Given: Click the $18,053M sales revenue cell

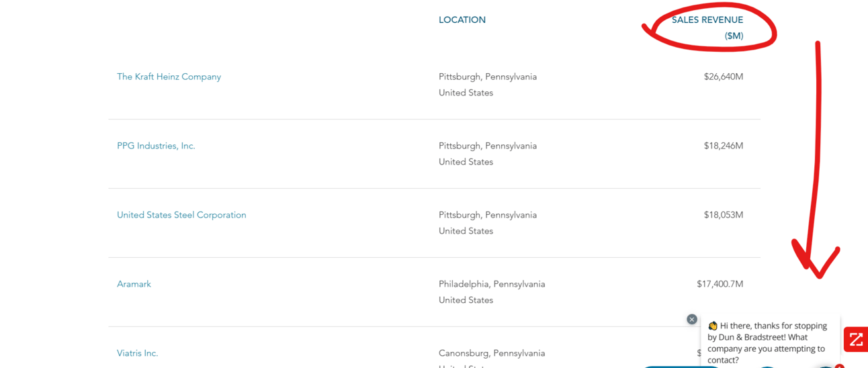Looking at the screenshot, I should (724, 215).
